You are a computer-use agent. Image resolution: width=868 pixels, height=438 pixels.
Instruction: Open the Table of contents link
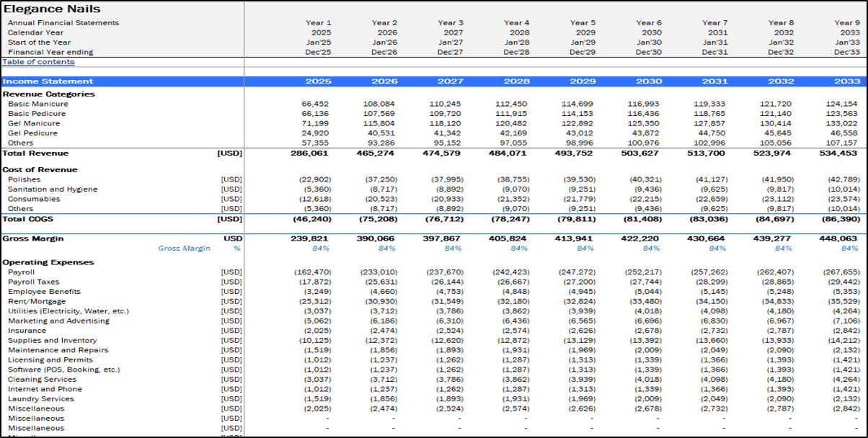pos(38,62)
